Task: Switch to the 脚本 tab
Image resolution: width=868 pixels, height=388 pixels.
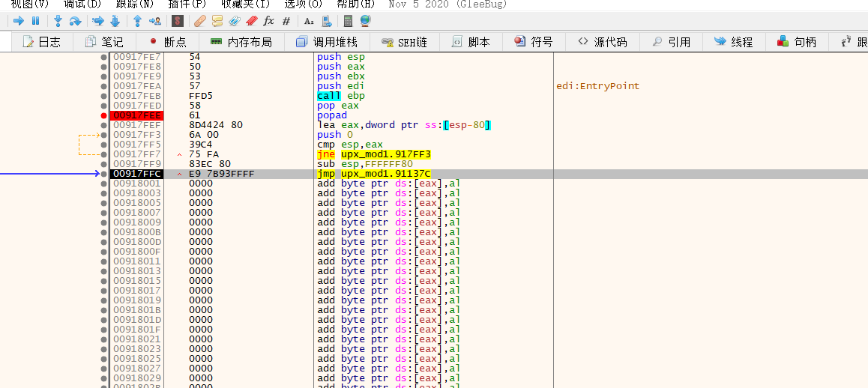Action: [x=471, y=42]
